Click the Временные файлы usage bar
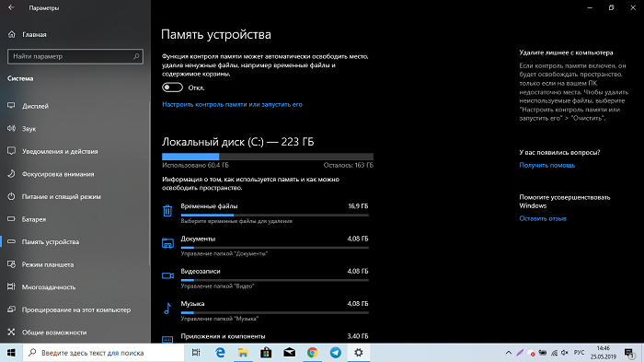644x362 pixels. pyautogui.click(x=275, y=216)
